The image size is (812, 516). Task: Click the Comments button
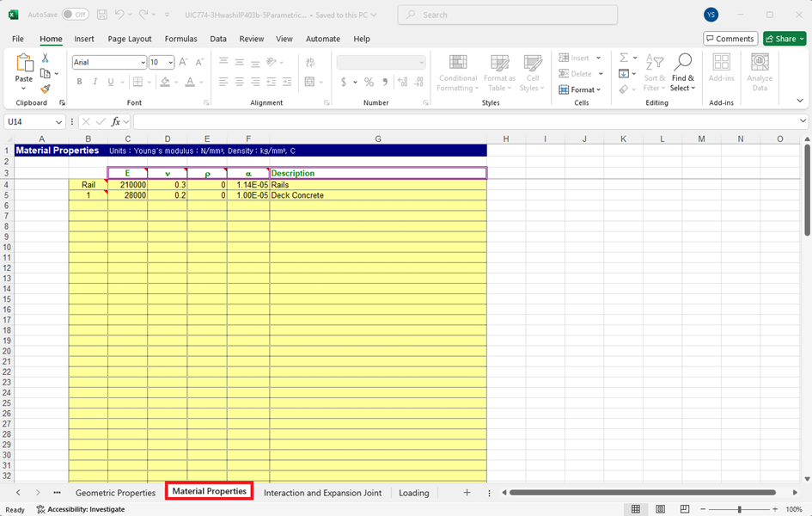coord(730,39)
